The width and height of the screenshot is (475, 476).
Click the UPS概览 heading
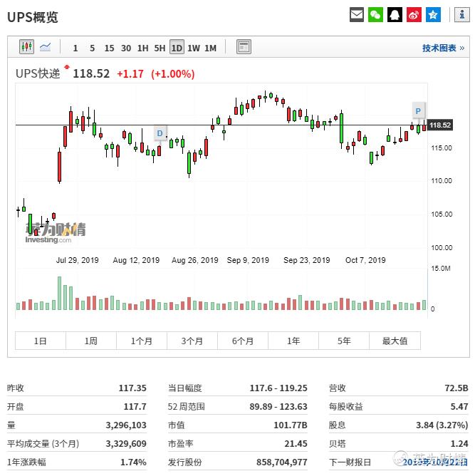pos(33,17)
